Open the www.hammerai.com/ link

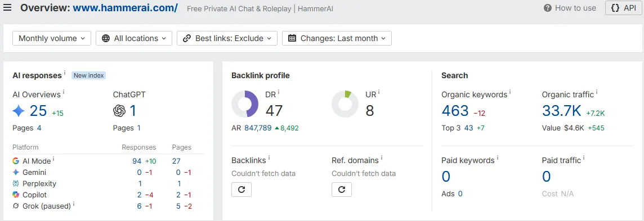point(126,8)
